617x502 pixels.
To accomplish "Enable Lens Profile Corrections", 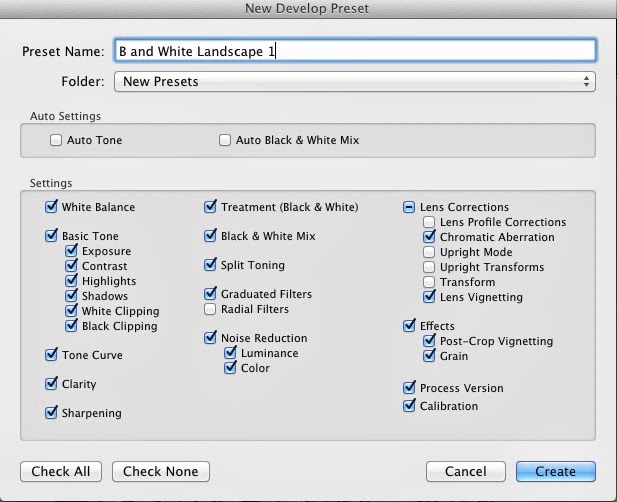I will 429,222.
